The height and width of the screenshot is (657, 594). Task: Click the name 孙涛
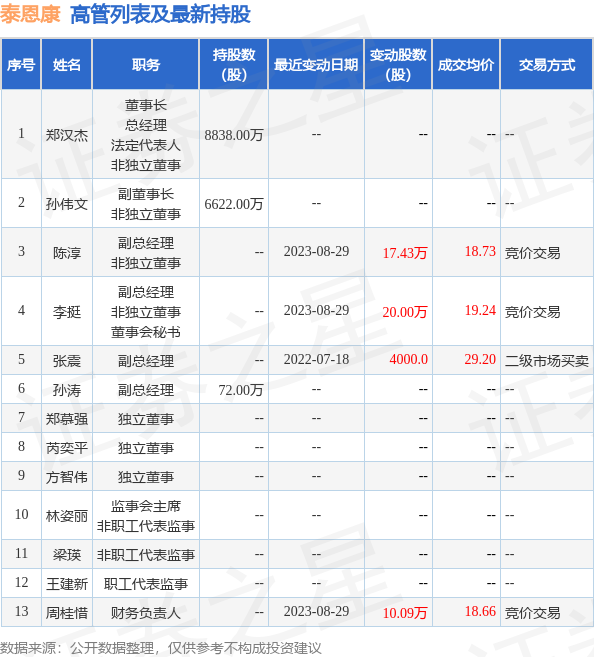coord(67,390)
